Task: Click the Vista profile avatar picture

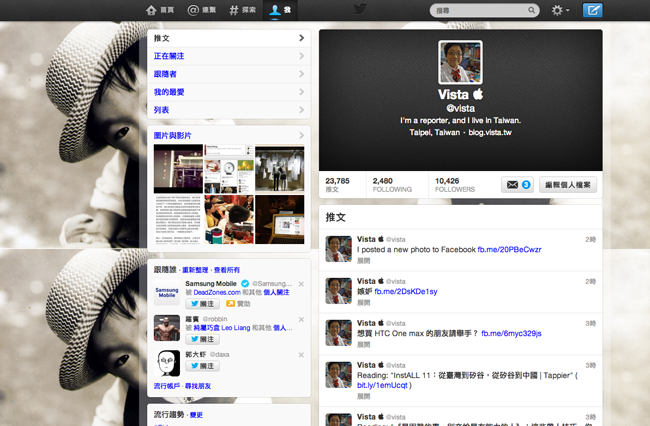Action: (460, 62)
